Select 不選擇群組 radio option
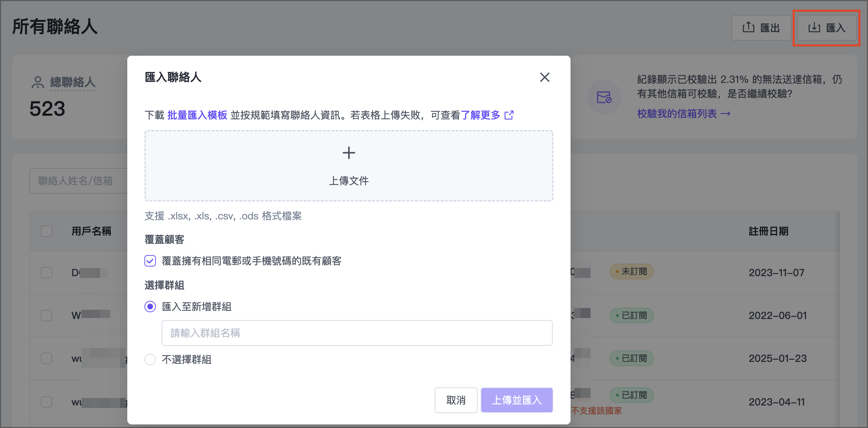This screenshot has width=868, height=428. coord(150,359)
